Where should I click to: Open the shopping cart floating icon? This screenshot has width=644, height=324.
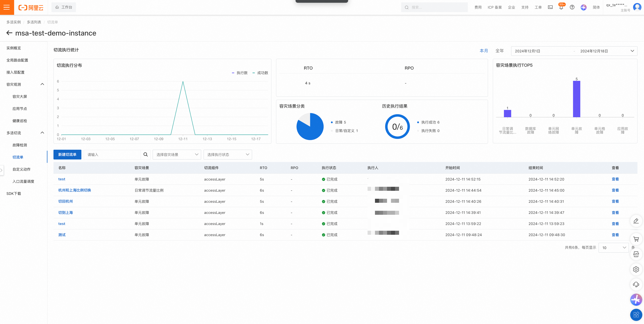pyautogui.click(x=636, y=239)
